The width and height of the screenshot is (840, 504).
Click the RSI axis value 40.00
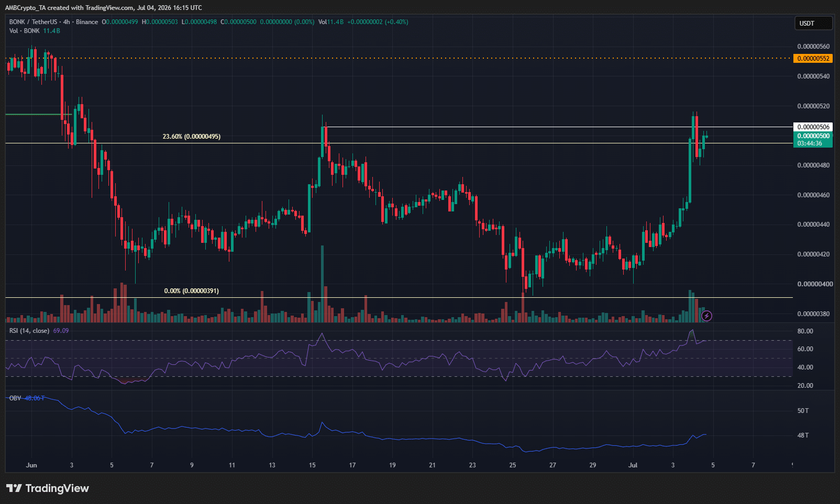pyautogui.click(x=805, y=367)
